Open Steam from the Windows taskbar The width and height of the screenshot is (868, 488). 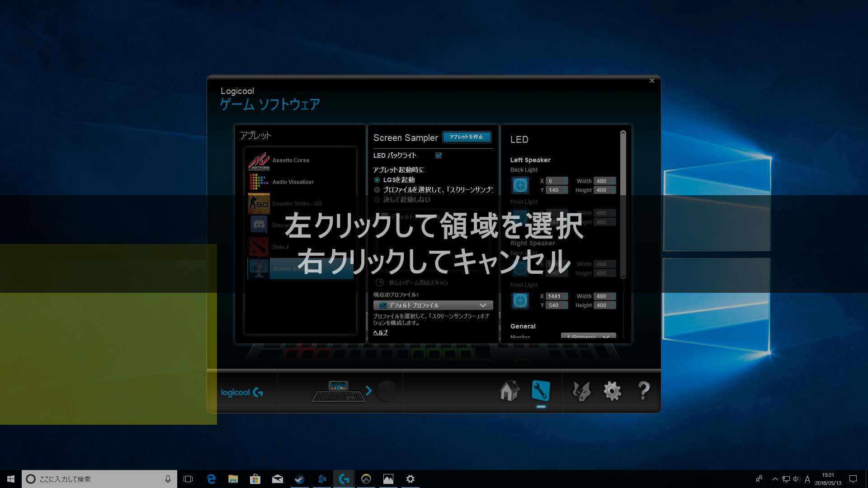(299, 479)
